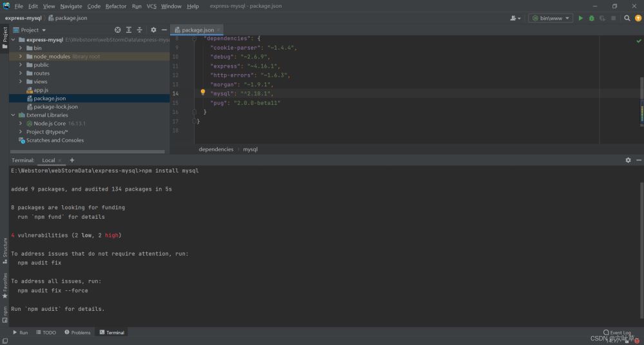This screenshot has height=345, width=644.
Task: Click the dependencies breadcrumb in editor
Action: pyautogui.click(x=216, y=149)
